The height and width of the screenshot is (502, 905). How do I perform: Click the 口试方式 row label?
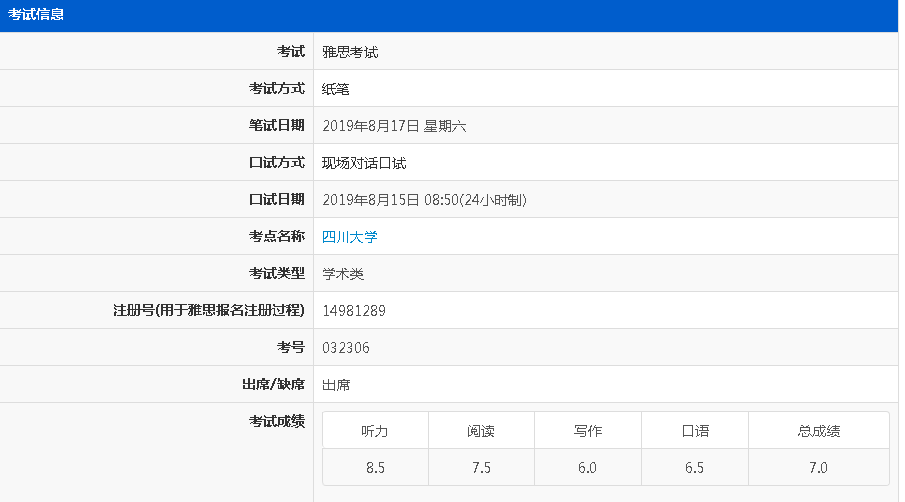pyautogui.click(x=276, y=162)
